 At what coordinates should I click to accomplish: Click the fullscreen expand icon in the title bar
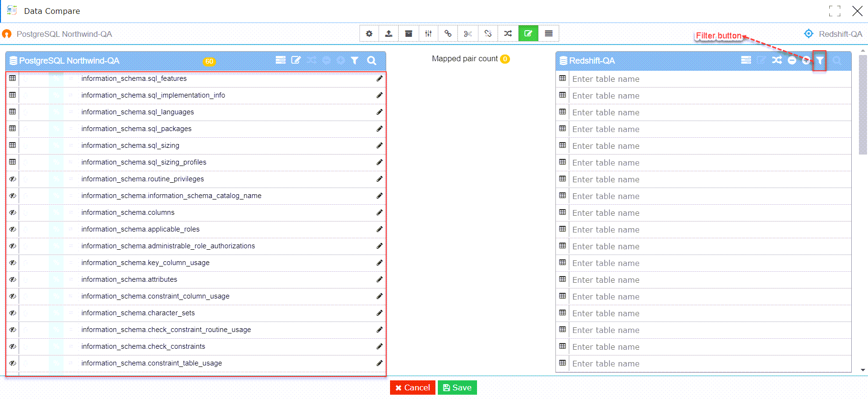pyautogui.click(x=835, y=11)
